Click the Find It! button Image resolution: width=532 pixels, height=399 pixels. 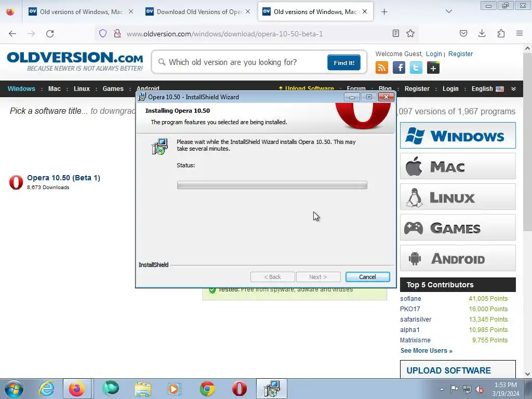coord(344,63)
